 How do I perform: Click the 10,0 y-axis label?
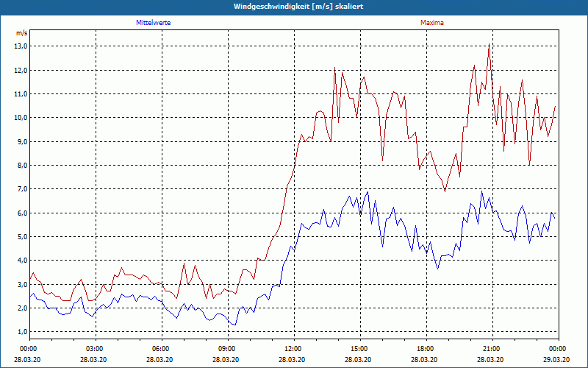[21, 118]
